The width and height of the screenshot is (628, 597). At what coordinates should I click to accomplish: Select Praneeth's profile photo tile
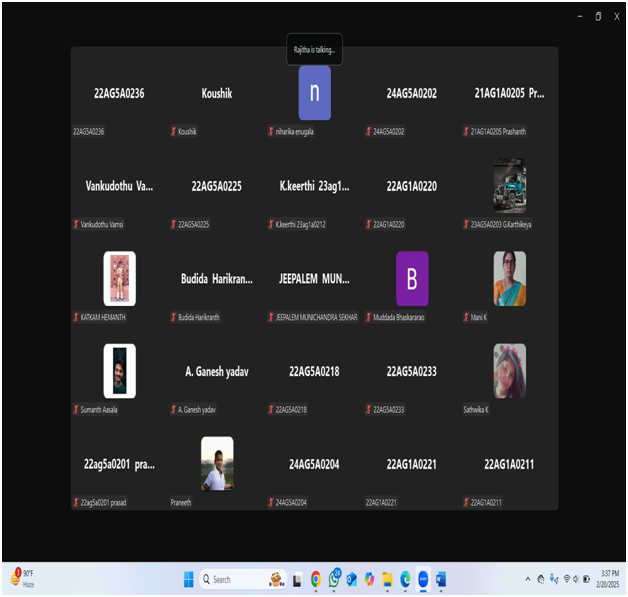coord(217,464)
